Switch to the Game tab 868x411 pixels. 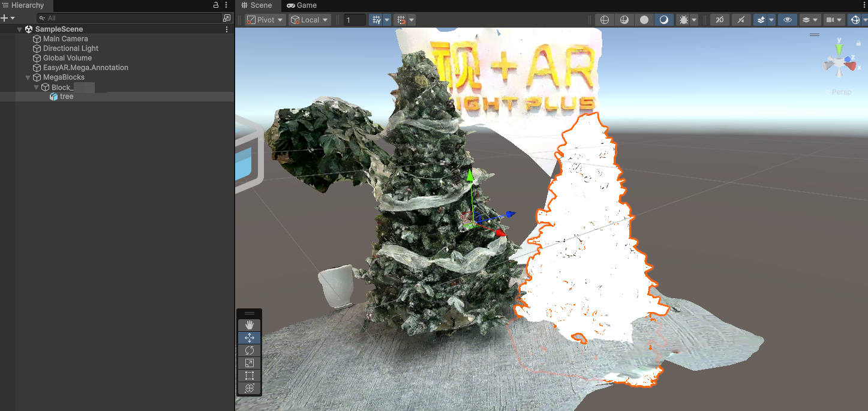coord(302,5)
